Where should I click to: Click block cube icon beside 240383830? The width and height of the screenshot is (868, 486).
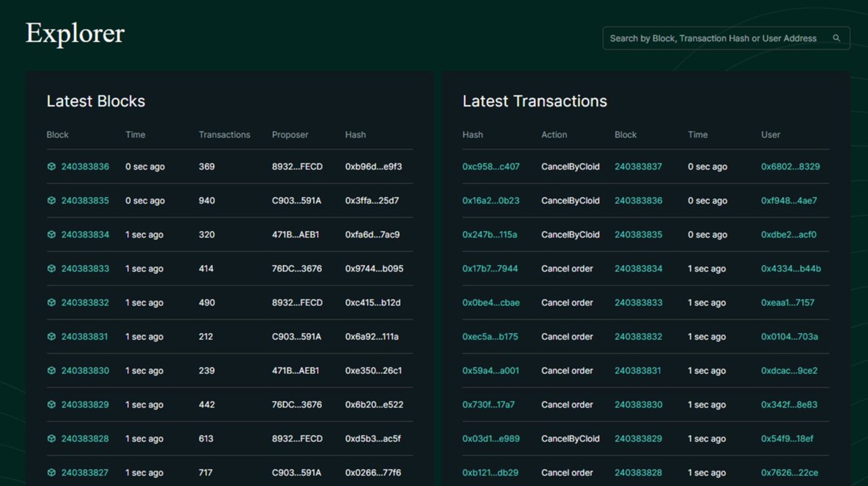pyautogui.click(x=52, y=370)
